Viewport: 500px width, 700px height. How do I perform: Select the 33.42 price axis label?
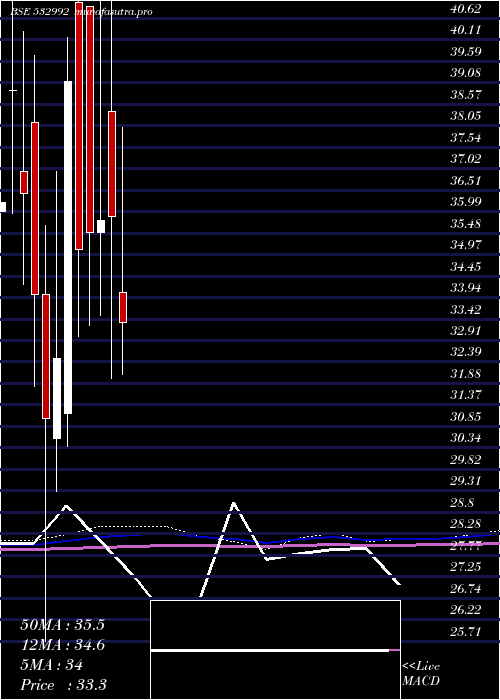click(466, 309)
